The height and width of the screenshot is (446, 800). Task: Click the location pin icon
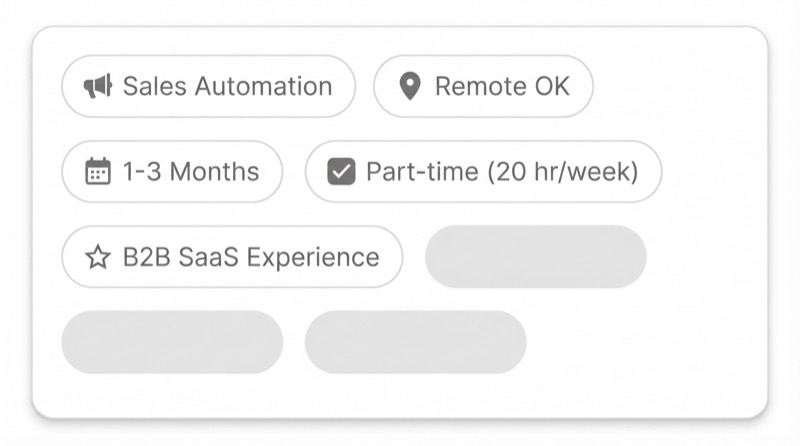[x=409, y=87]
